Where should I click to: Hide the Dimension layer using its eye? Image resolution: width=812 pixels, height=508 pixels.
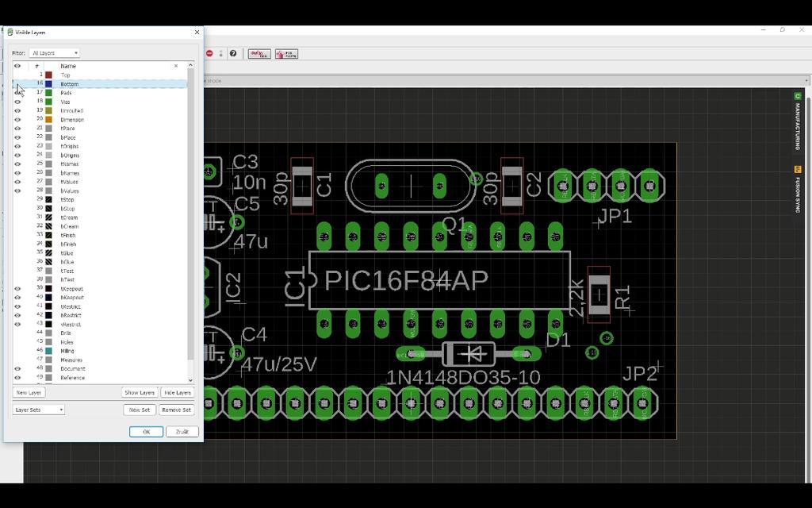17,120
